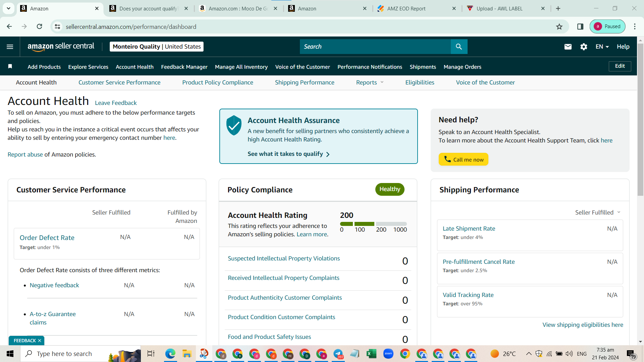Click 'View shipping eligibilities here' link
This screenshot has width=644, height=362.
coord(583,325)
